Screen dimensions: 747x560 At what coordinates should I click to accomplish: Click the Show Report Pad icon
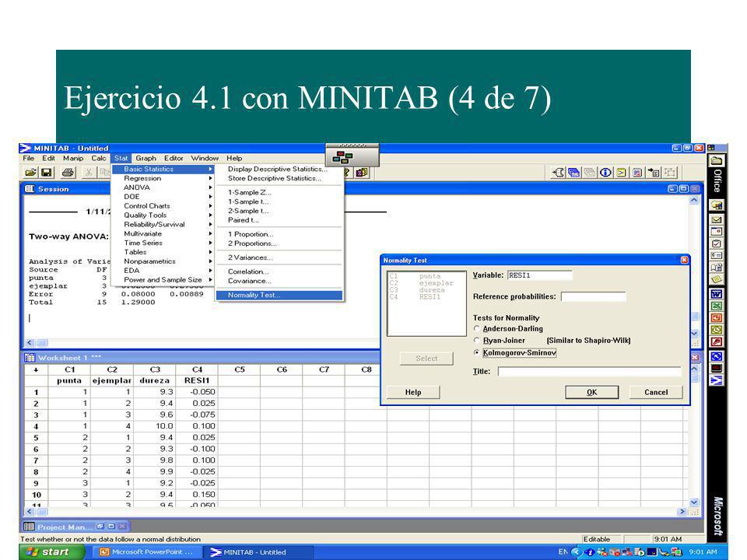(637, 173)
